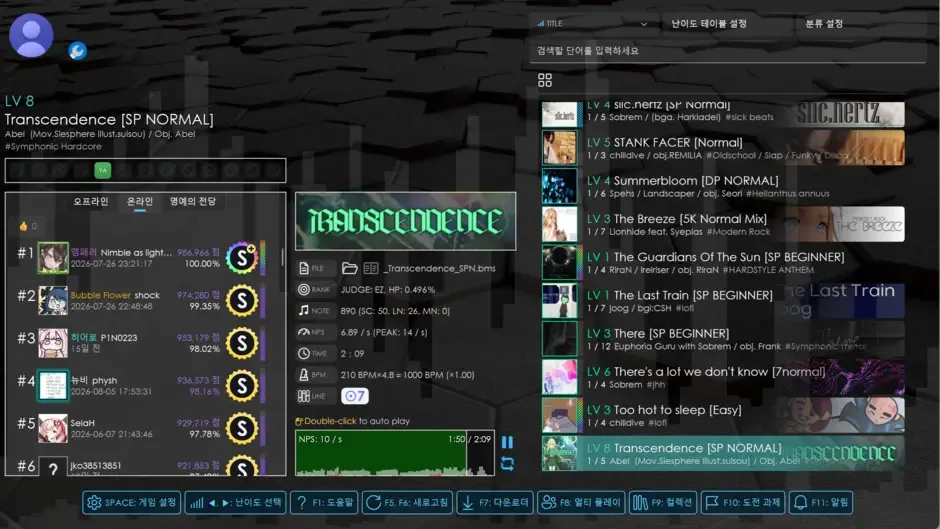This screenshot has height=529, width=940.
Task: Open P1N0223's avatar
Action: tap(53, 343)
